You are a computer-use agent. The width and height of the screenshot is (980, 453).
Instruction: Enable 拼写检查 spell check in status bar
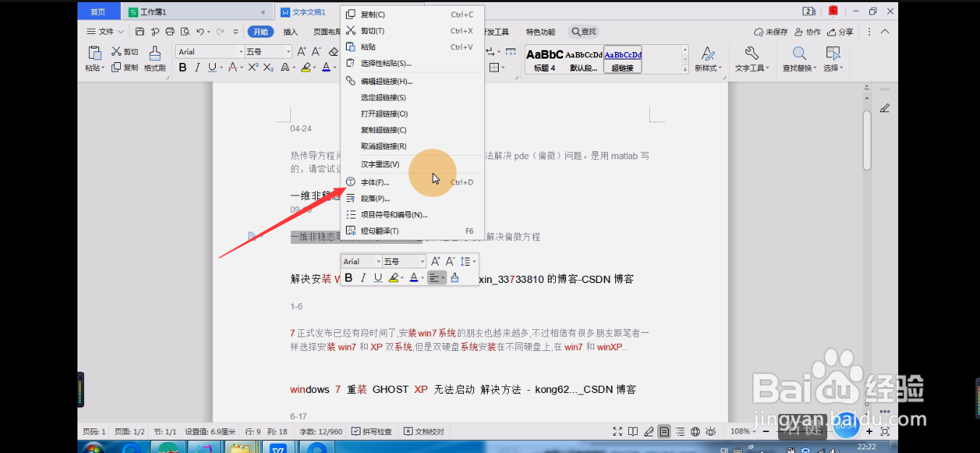[371, 431]
